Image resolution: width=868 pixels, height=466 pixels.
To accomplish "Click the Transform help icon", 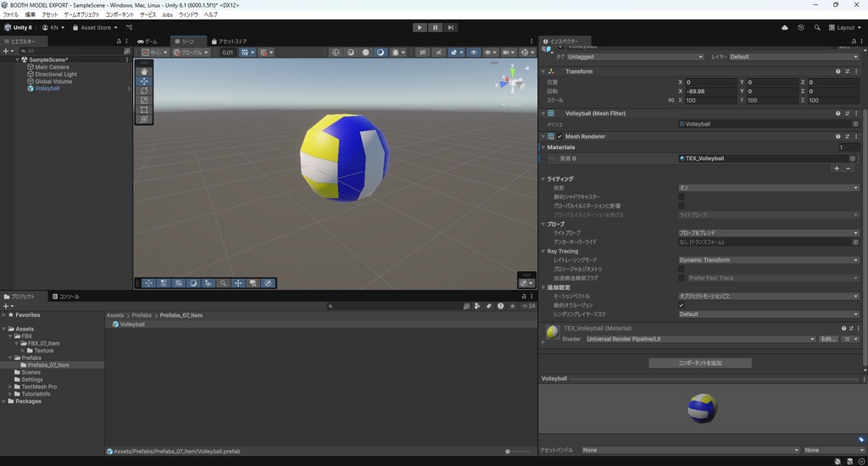I will [x=837, y=71].
